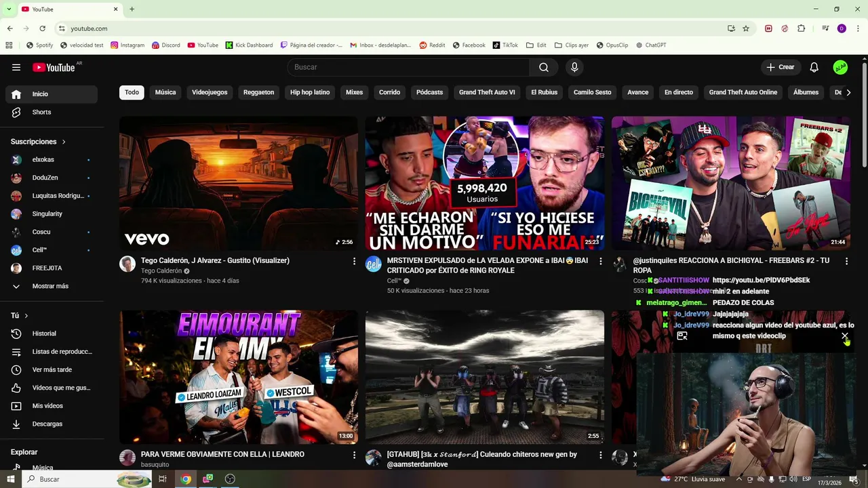The image size is (868, 488).
Task: Open the account avatar menu
Action: click(x=840, y=67)
